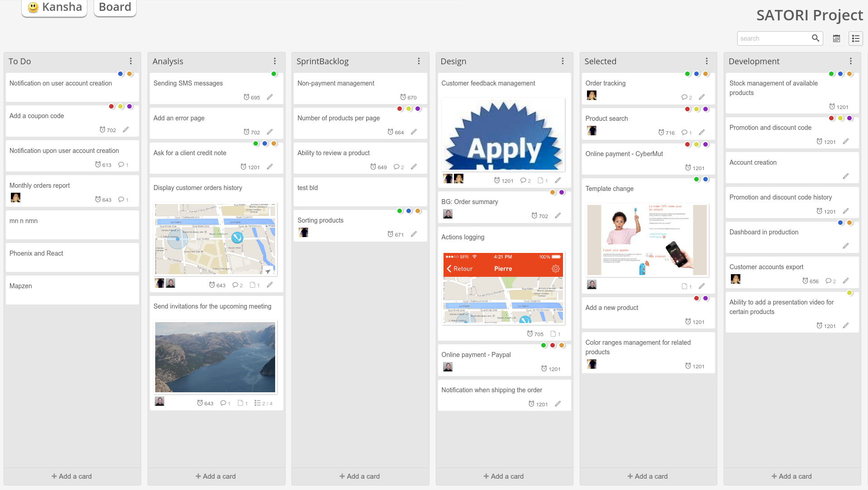868x490 pixels.
Task: Open the Kansha home tab
Action: pos(54,8)
